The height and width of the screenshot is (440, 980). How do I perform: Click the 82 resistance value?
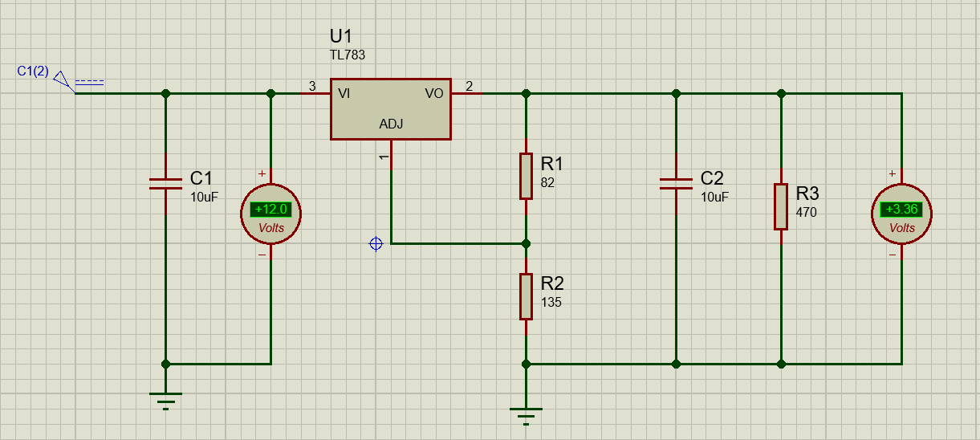pyautogui.click(x=547, y=182)
